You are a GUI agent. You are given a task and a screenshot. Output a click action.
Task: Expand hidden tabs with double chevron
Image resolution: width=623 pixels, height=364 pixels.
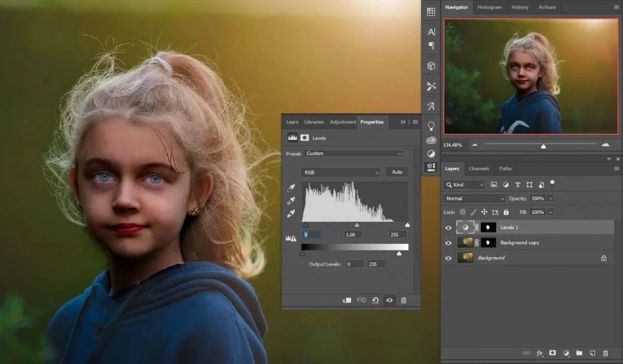pyautogui.click(x=403, y=122)
